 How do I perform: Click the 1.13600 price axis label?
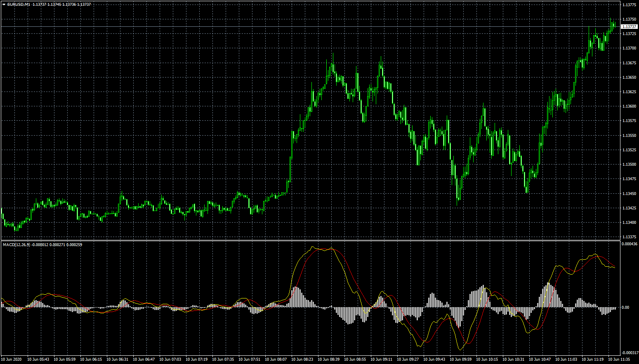(629, 106)
